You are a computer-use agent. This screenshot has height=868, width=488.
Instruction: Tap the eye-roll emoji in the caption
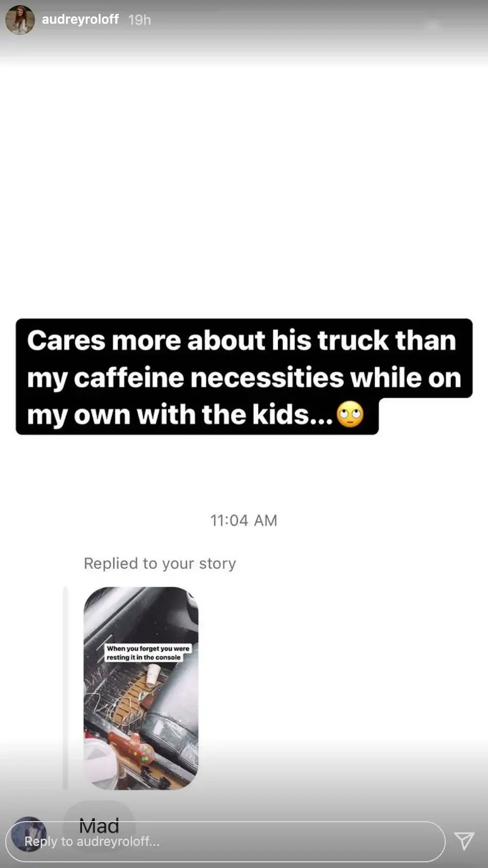350,415
